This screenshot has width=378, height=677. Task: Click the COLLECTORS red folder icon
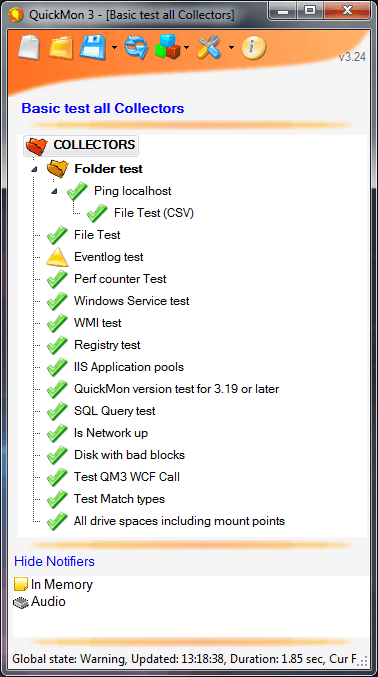click(x=37, y=146)
